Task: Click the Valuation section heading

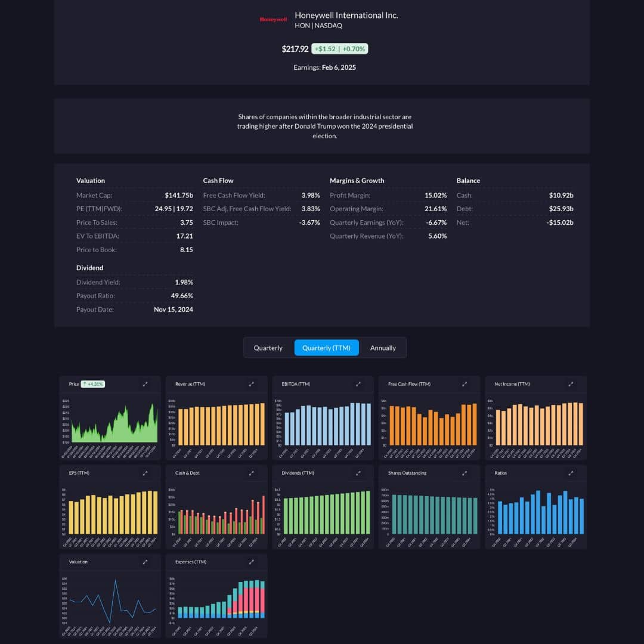Action: coord(91,181)
